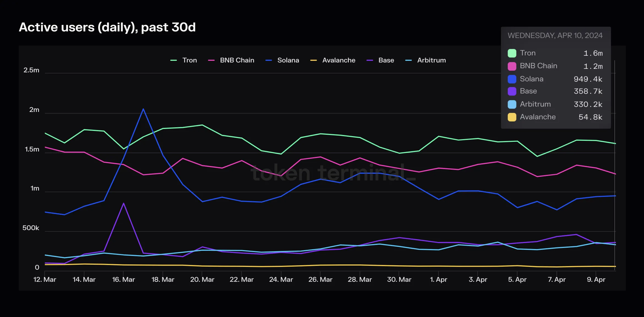Click the Base purple swatch in tooltip
Viewport: 644px width, 317px height.
point(512,91)
